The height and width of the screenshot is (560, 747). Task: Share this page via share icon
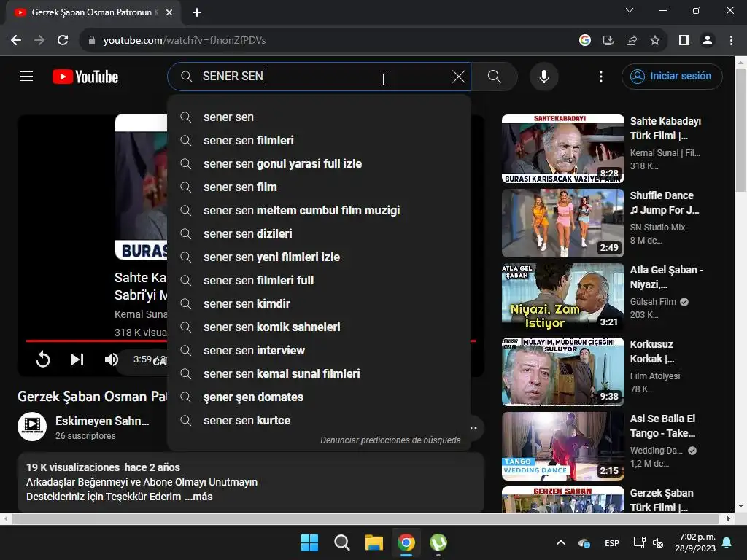click(632, 41)
